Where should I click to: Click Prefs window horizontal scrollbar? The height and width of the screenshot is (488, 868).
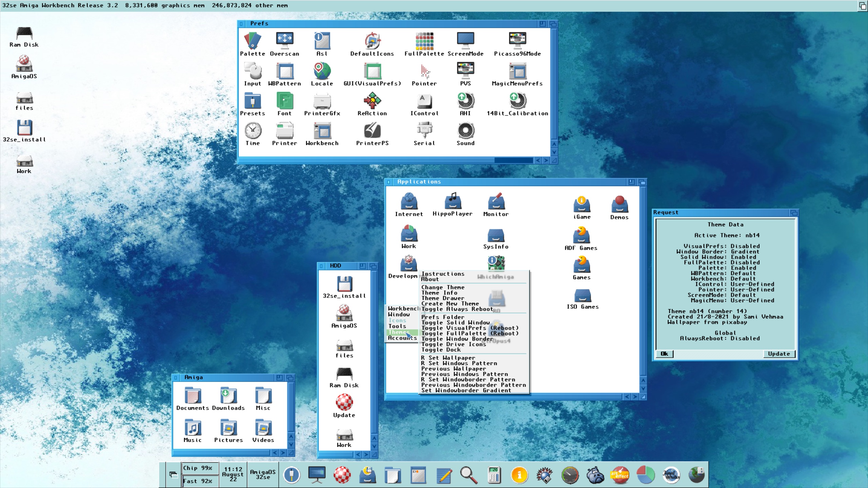point(386,160)
